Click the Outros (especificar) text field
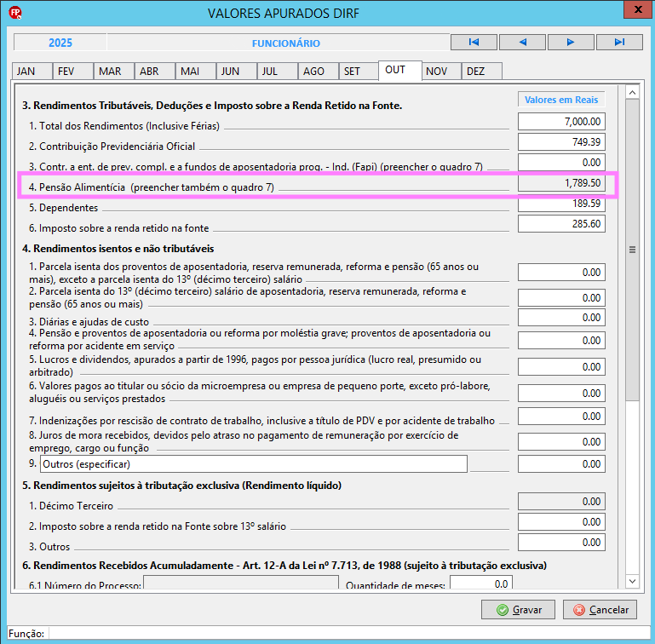Viewport: 655px width, 644px height. click(x=254, y=464)
